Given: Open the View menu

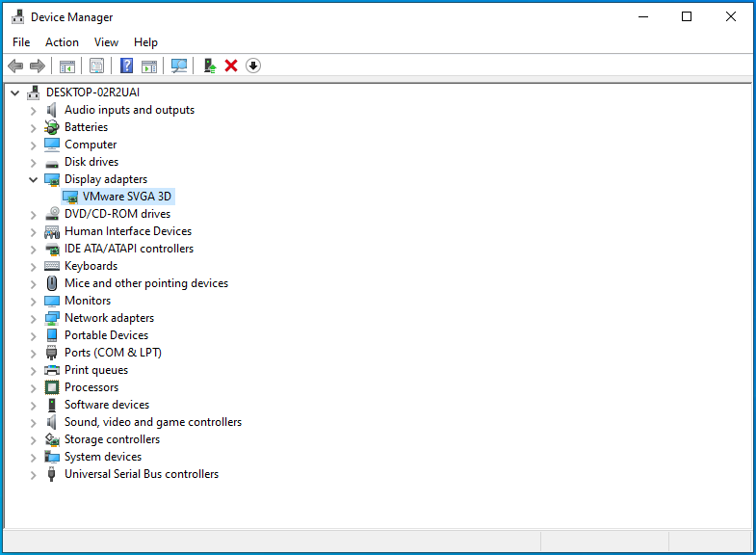Looking at the screenshot, I should click(106, 42).
